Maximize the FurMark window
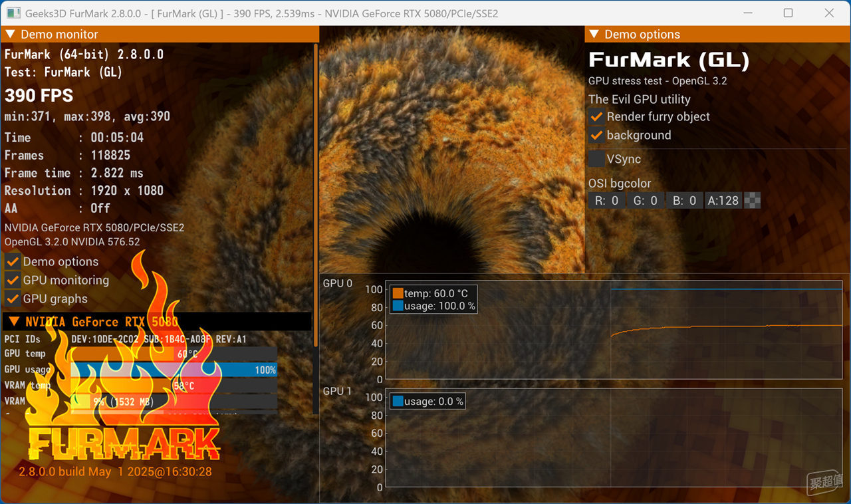The height and width of the screenshot is (504, 851). 788,13
